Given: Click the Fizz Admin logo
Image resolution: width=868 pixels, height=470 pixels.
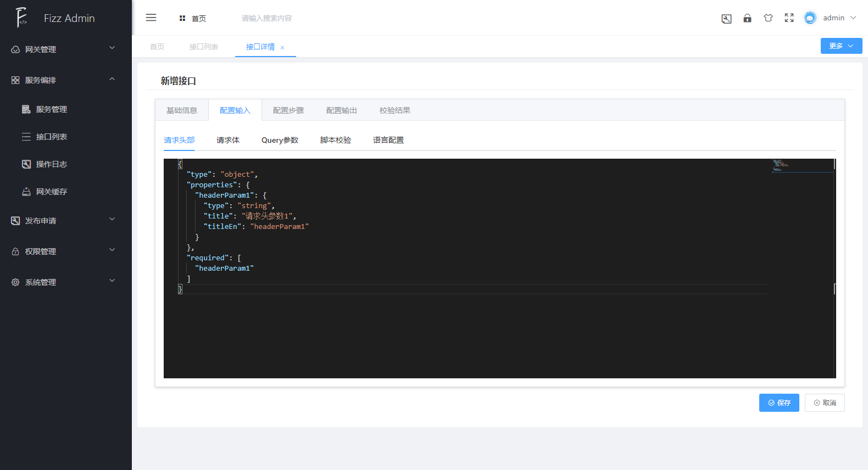Looking at the screenshot, I should [22, 18].
